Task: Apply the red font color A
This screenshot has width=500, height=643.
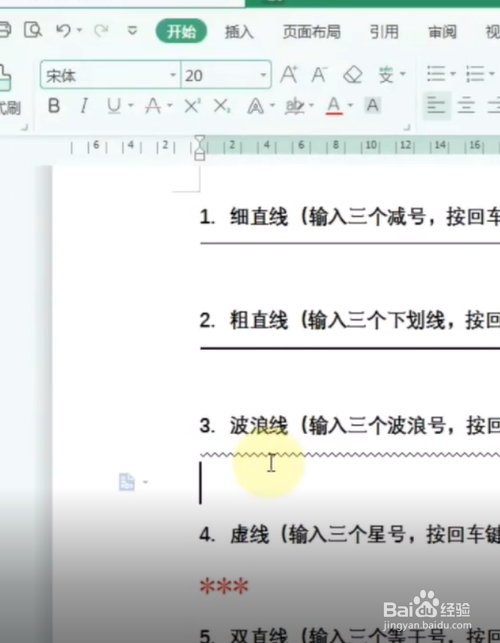Action: point(334,106)
